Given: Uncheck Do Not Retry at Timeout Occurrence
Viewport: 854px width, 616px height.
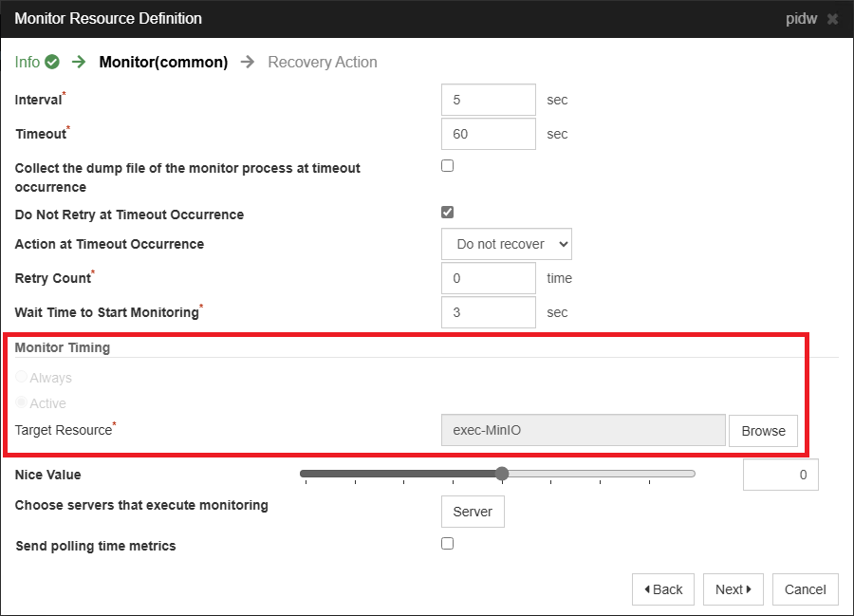Looking at the screenshot, I should 447,212.
